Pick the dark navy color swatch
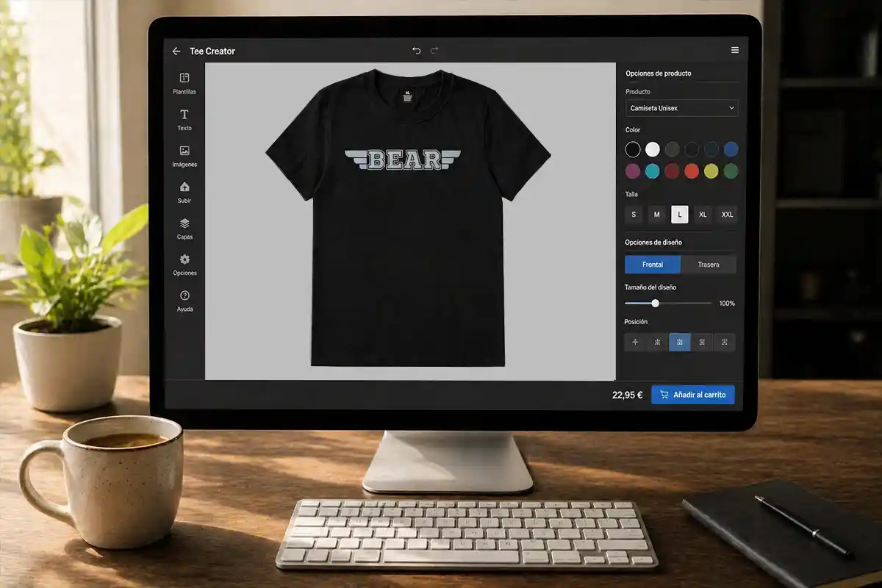 [x=711, y=149]
